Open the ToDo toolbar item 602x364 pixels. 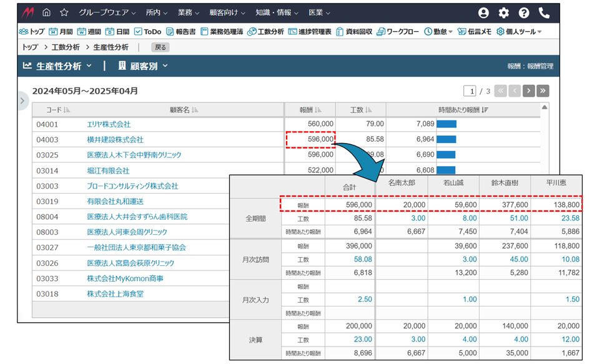(147, 31)
